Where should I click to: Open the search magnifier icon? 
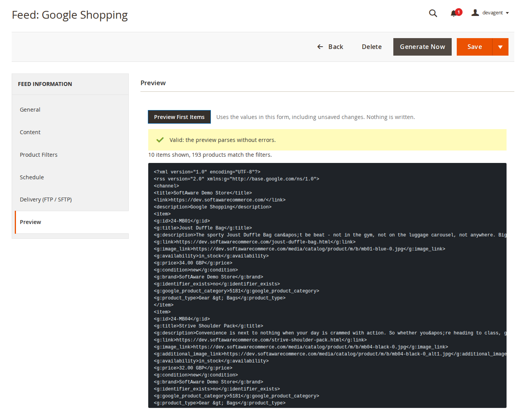tap(433, 13)
